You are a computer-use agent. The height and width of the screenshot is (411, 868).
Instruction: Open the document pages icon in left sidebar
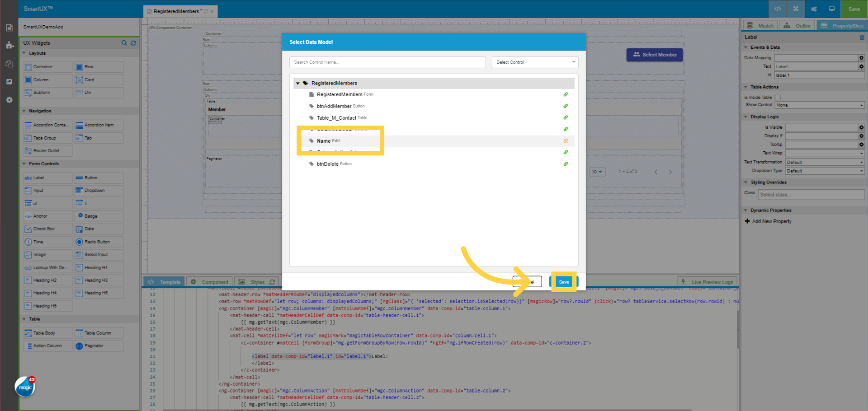(x=9, y=28)
